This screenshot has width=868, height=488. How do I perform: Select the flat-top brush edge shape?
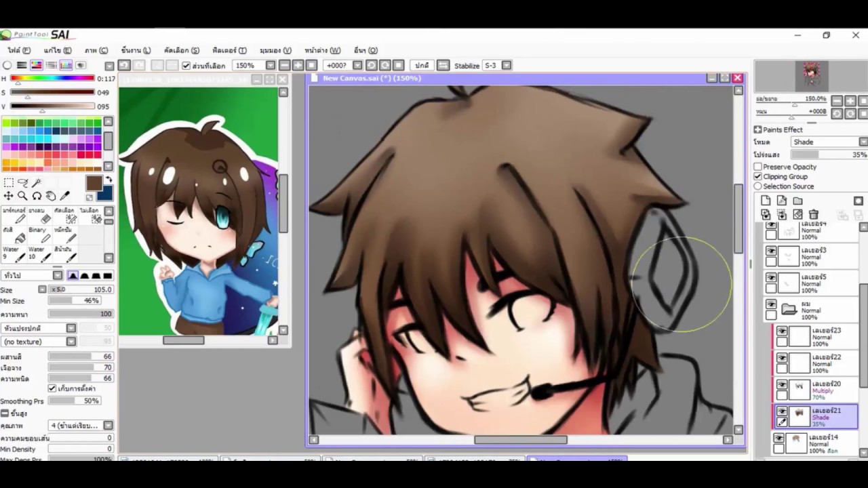[108, 275]
